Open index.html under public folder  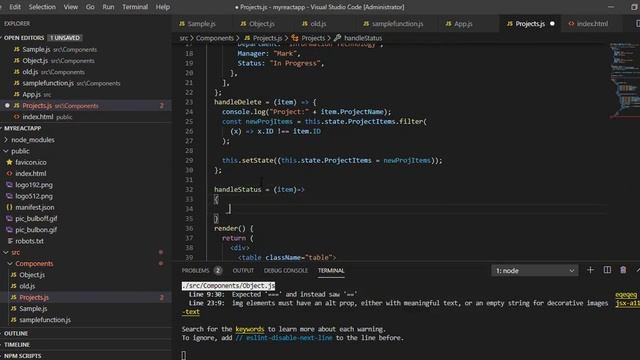(86, 173)
